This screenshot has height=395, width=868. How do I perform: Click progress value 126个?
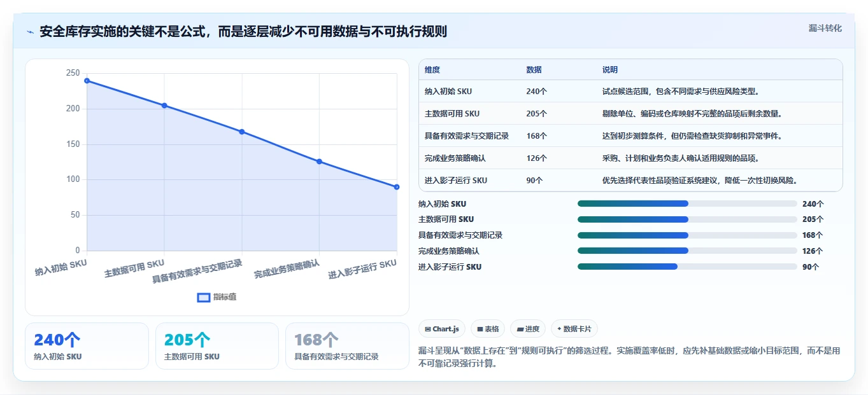(x=813, y=251)
